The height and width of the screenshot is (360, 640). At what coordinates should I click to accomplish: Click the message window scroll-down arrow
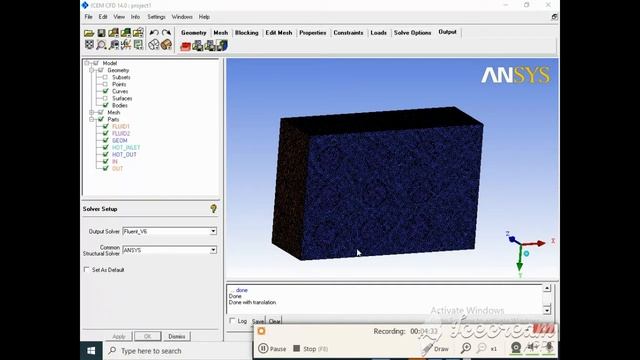click(x=547, y=310)
